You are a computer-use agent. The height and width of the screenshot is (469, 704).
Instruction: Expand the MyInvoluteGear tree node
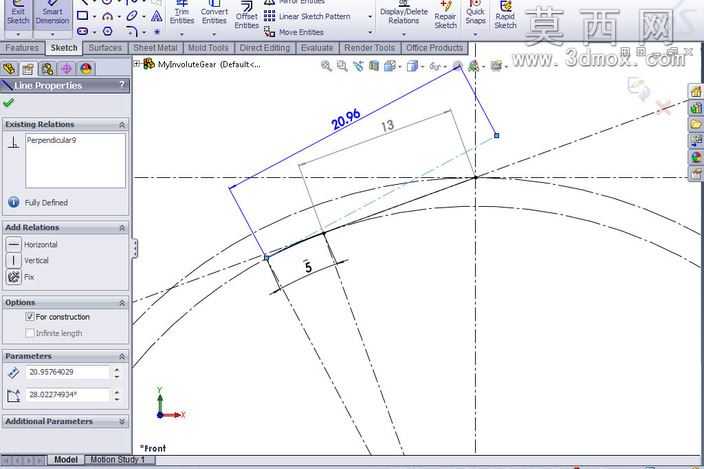point(137,64)
